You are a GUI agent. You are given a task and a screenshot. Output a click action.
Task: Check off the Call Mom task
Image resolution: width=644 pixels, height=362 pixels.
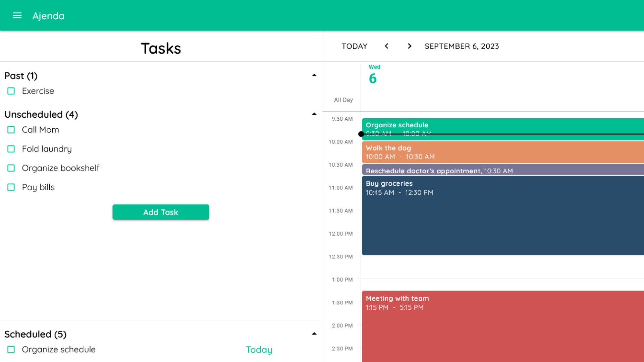pyautogui.click(x=11, y=130)
